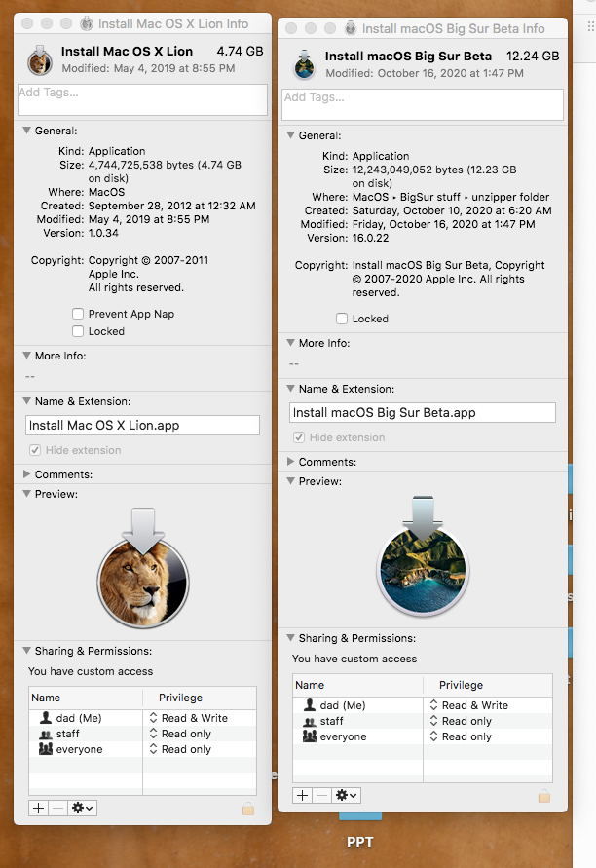This screenshot has width=596, height=868.
Task: Toggle Hide extension in Big Sur Info
Action: coord(299,437)
